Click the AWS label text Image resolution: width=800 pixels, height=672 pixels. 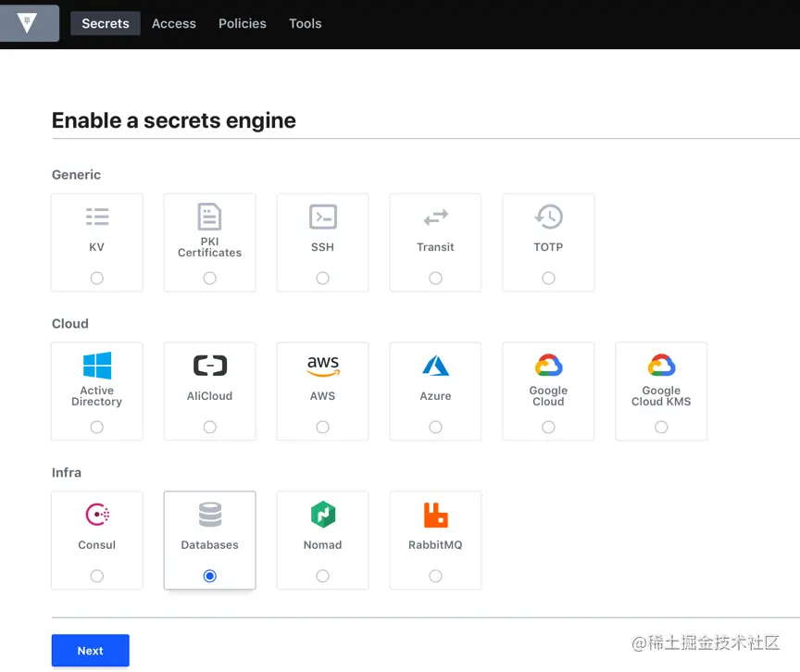[x=323, y=395]
